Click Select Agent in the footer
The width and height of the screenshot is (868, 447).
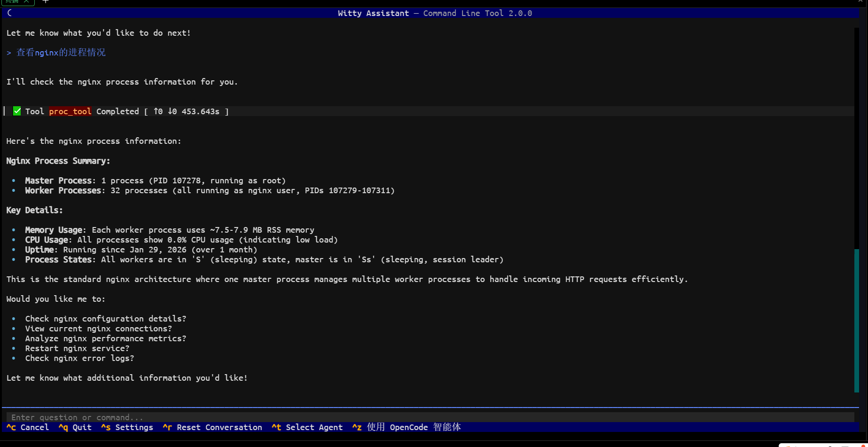307,427
